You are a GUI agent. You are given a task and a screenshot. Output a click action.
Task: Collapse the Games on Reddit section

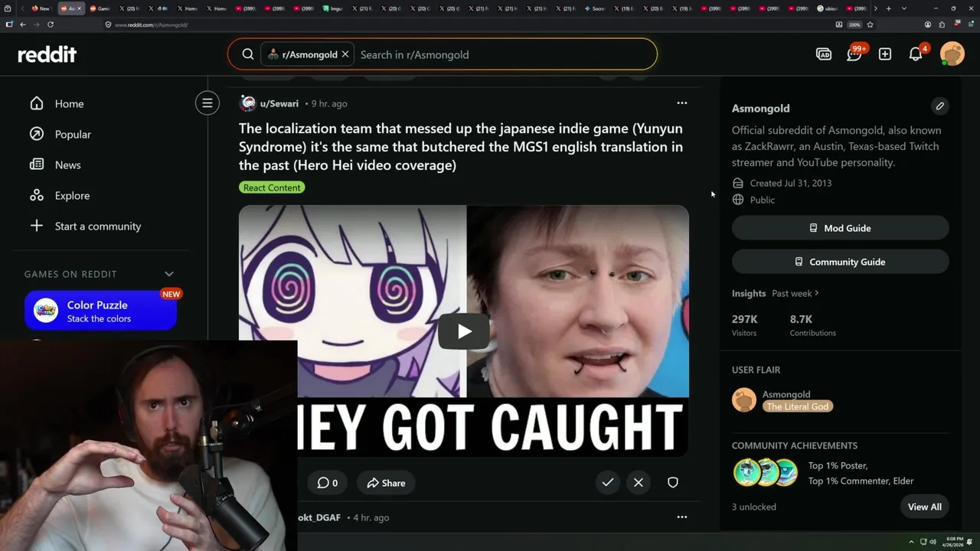tap(169, 274)
